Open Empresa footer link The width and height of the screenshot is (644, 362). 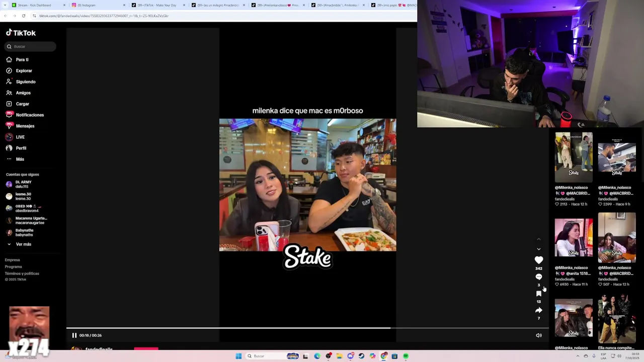[13, 260]
